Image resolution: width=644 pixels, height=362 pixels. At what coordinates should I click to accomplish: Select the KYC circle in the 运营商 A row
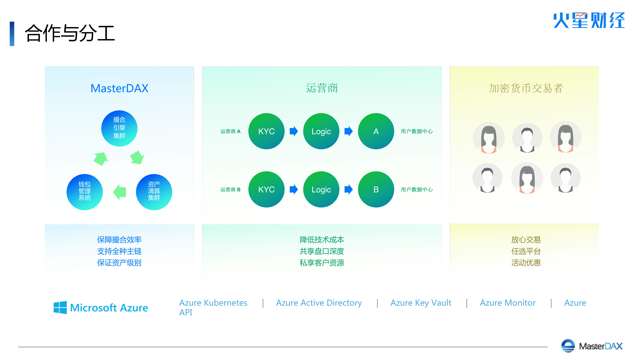[x=266, y=131]
